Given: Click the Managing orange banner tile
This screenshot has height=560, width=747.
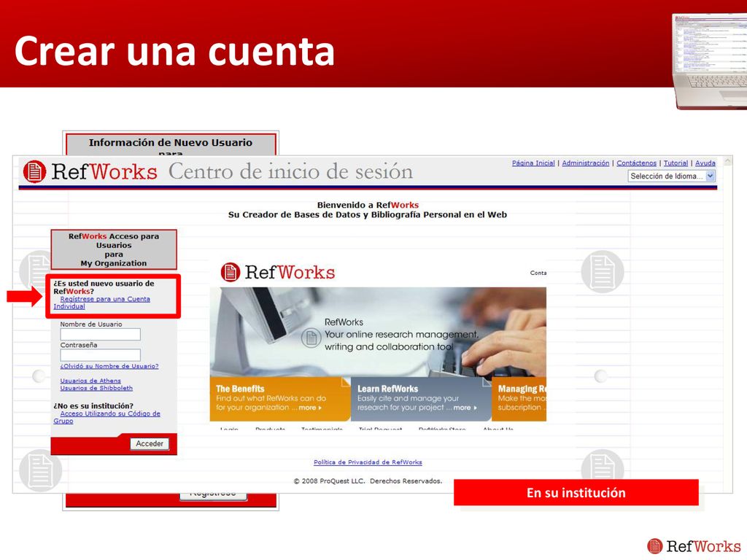Looking at the screenshot, I should coord(519,399).
